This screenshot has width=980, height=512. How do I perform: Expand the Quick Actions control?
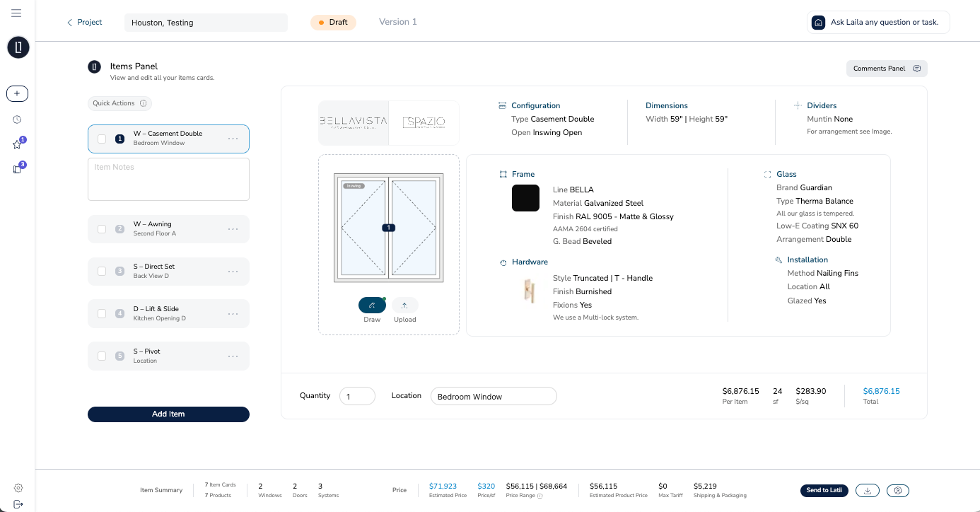coord(119,103)
